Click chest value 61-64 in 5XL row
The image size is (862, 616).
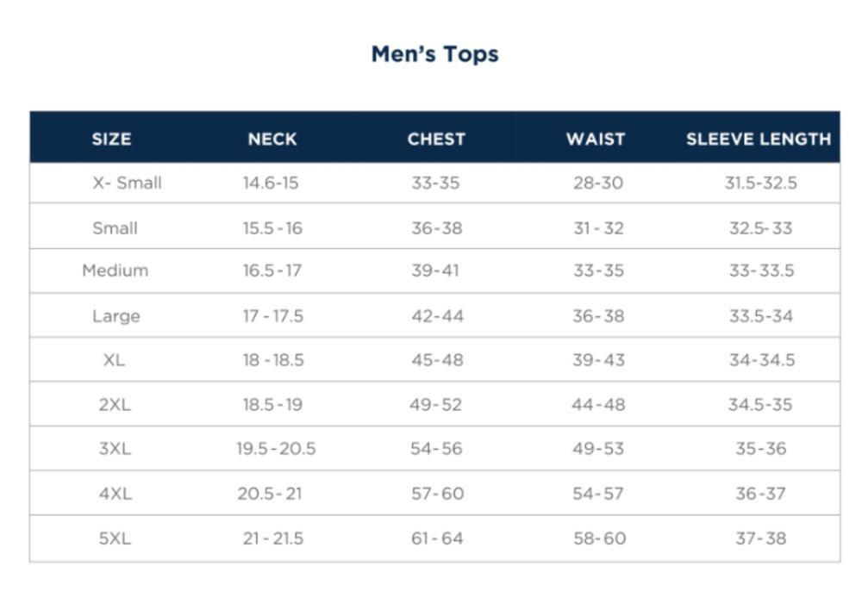coord(437,538)
